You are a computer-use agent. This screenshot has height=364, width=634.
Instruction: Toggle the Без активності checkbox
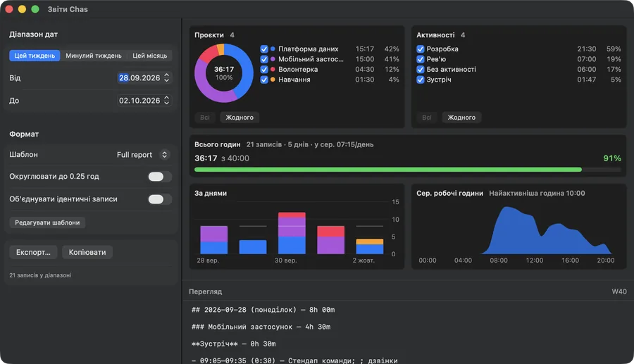[x=420, y=70]
